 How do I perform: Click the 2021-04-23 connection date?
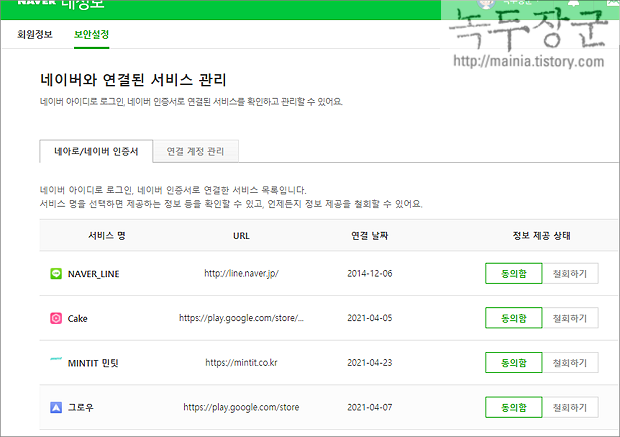pos(370,363)
